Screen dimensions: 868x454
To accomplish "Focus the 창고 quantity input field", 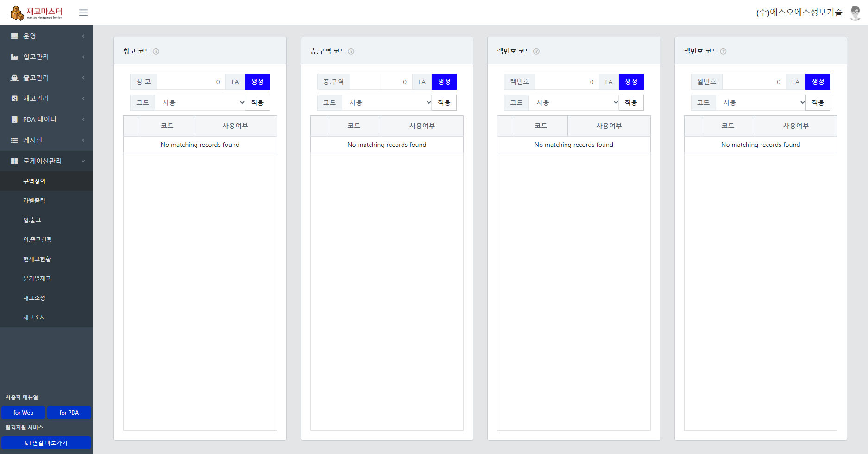I will pos(191,82).
